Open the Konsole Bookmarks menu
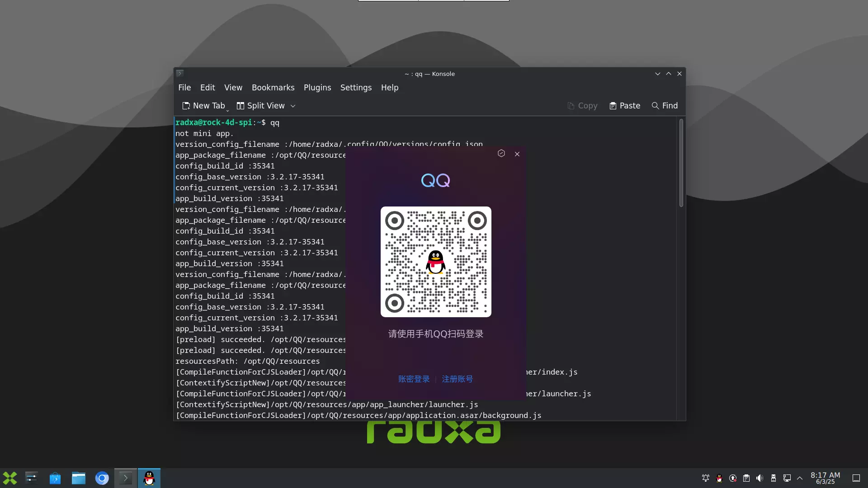 273,88
